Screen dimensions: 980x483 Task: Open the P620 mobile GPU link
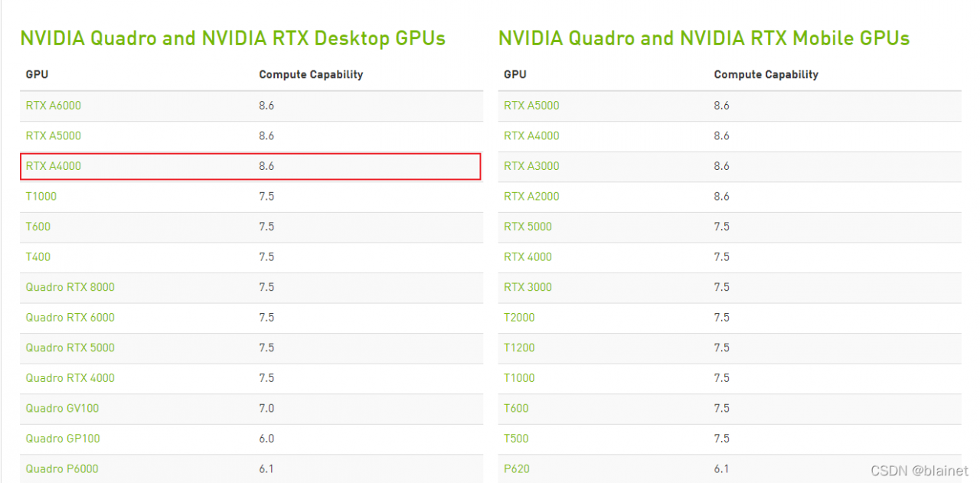click(x=517, y=468)
